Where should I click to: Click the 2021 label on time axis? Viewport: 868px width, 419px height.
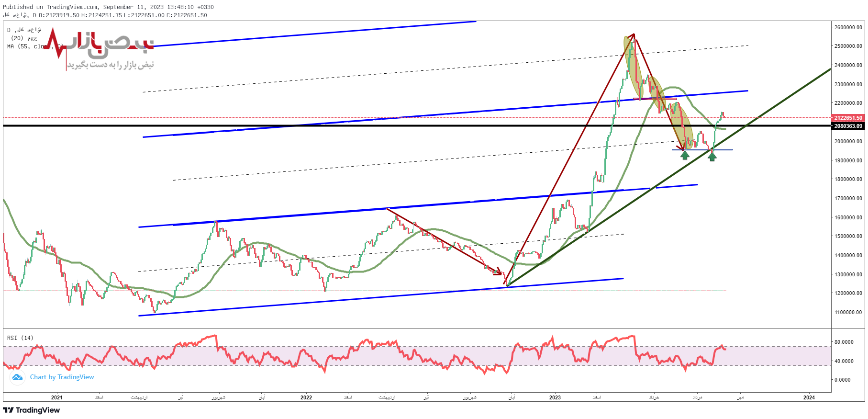(57, 397)
